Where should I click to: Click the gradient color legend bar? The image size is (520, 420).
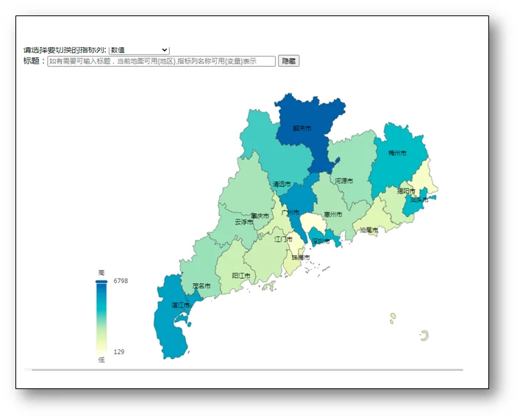click(x=101, y=318)
